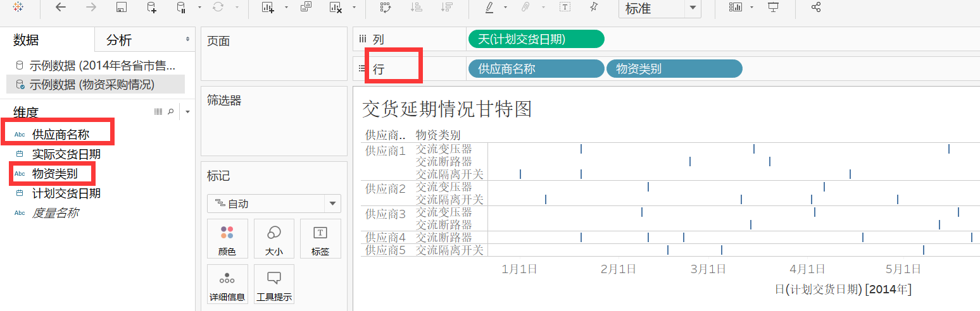The height and width of the screenshot is (311, 980).
Task: Click the 供应商1 row header
Action: (386, 150)
